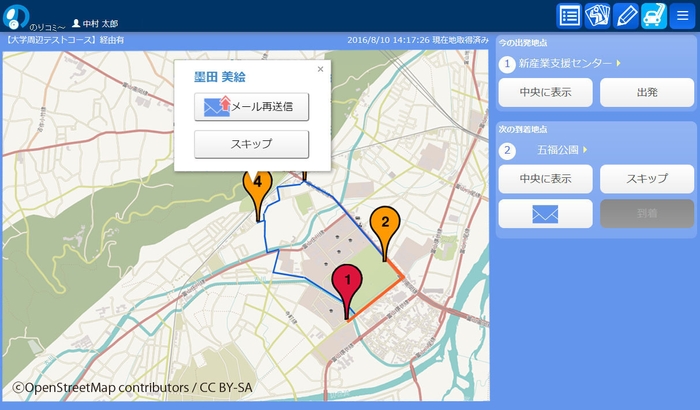The height and width of the screenshot is (410, 700).
Task: Click スキップ for next arrival point
Action: 646,179
